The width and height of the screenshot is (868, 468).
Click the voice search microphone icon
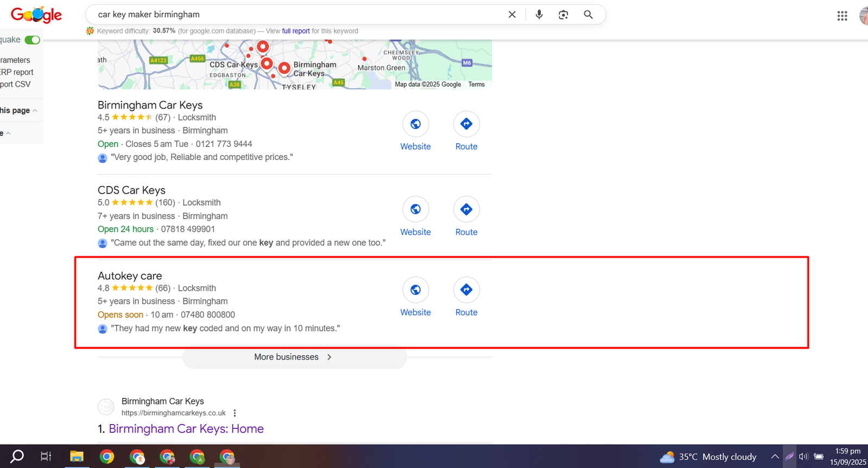(539, 15)
